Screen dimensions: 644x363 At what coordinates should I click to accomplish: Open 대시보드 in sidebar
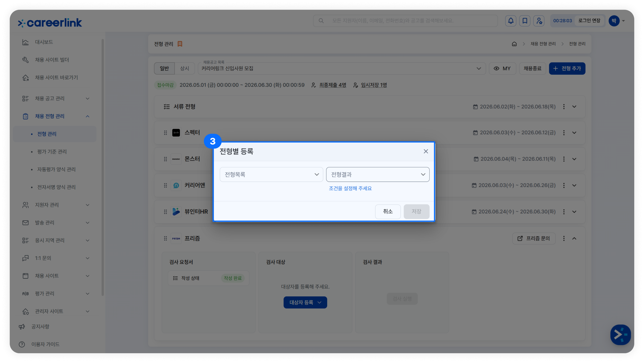(x=55, y=42)
